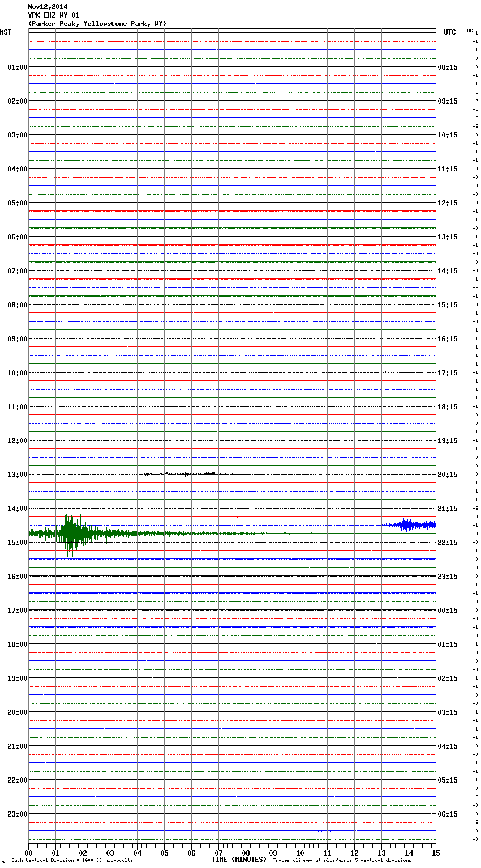Viewport: 481px width, 868px height.
Task: Select the 07:00 MST time label
Action: coord(17,271)
